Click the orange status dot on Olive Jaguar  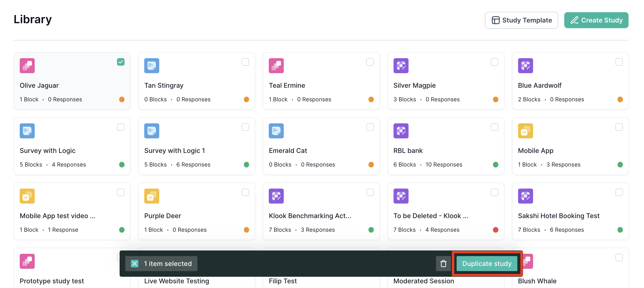point(122,99)
